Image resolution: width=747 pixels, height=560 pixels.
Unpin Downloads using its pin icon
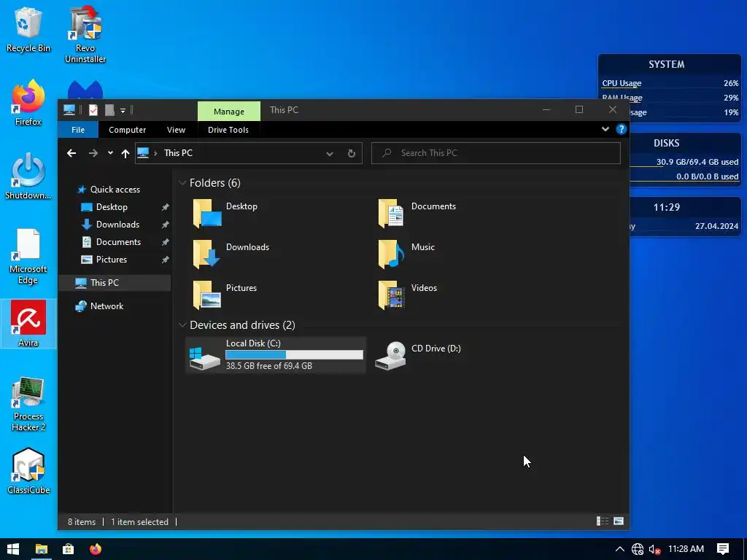pyautogui.click(x=165, y=225)
